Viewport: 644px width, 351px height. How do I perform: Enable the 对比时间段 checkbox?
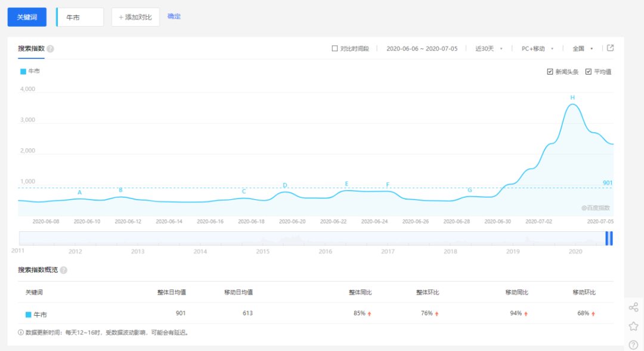click(x=335, y=48)
